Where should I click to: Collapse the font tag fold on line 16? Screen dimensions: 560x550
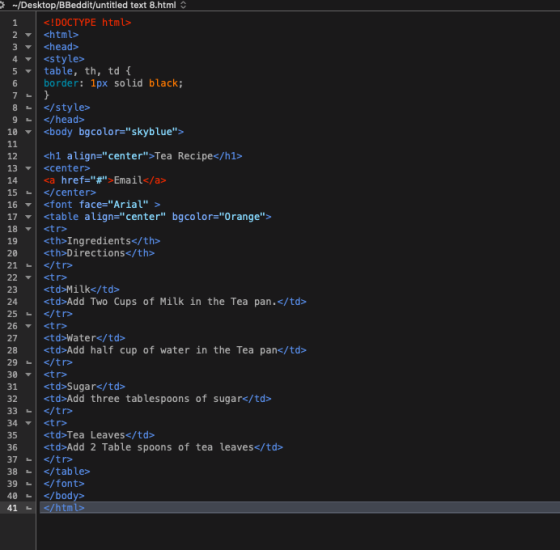pyautogui.click(x=28, y=205)
